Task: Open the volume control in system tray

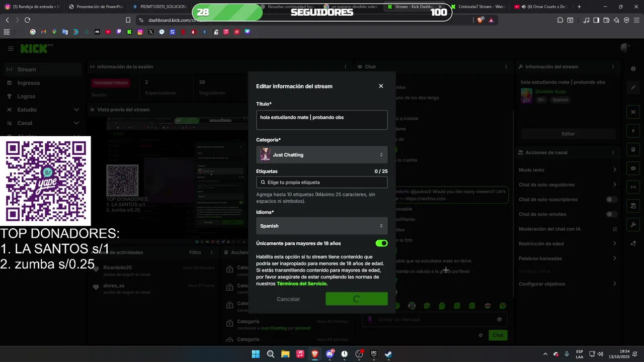Action: (601, 354)
